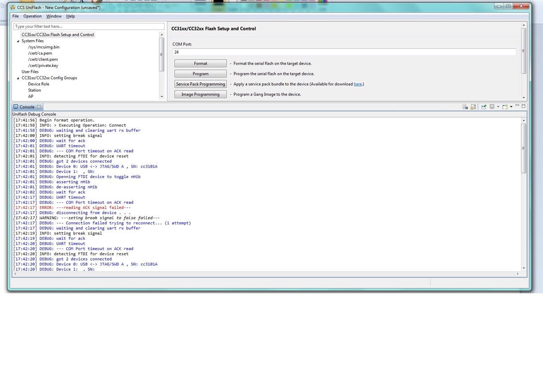Open the Help menu
This screenshot has height=392, width=543.
point(71,16)
